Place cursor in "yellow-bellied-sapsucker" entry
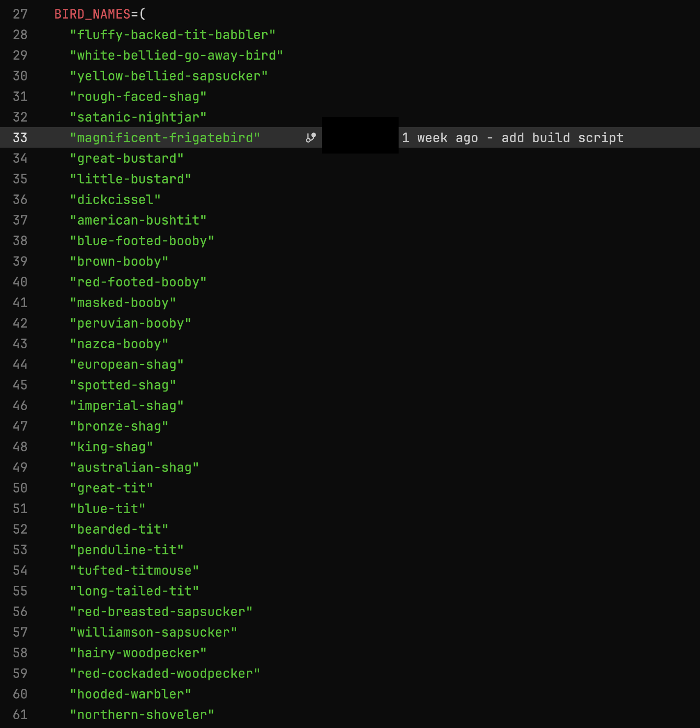700x728 pixels. click(x=168, y=76)
